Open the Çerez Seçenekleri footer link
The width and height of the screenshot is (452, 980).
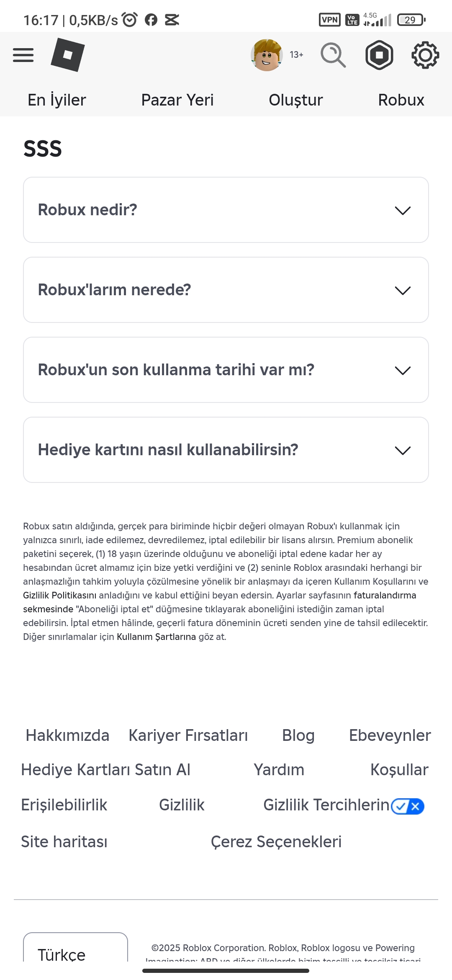click(276, 842)
